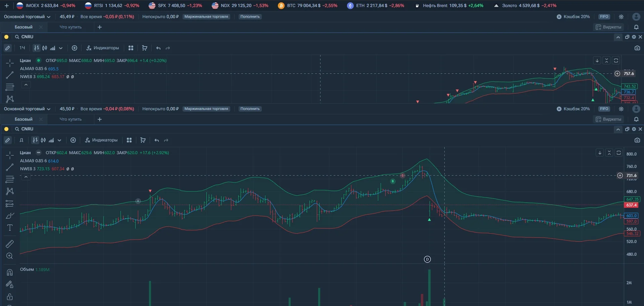Expand the Основной торговый account dropdown in upper header

tap(27, 16)
